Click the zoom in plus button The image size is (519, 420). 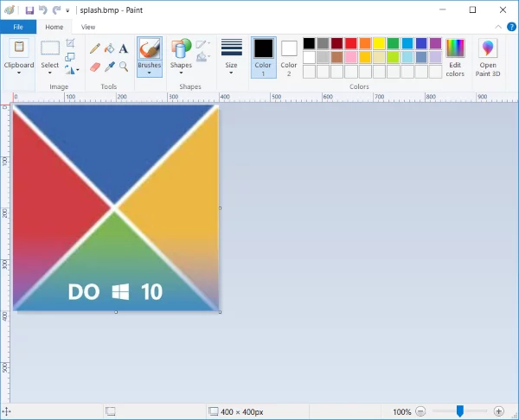click(499, 412)
